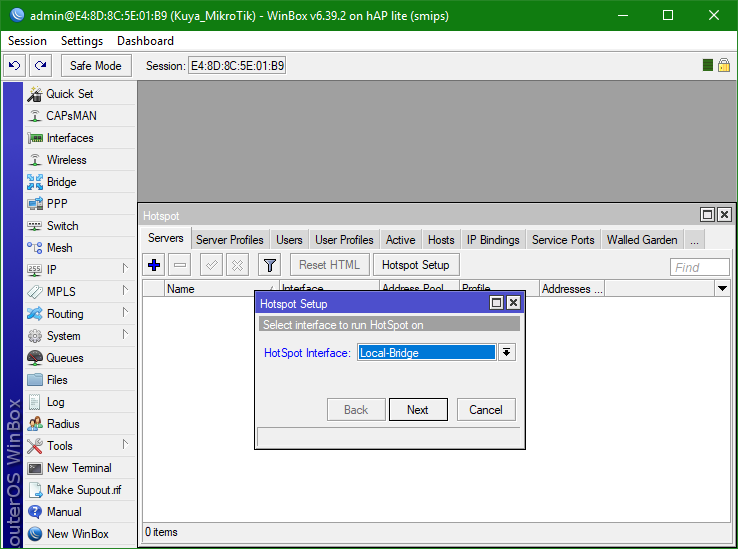Screen dimensions: 738x549
Task: Select the Servers tab
Action: click(x=166, y=238)
